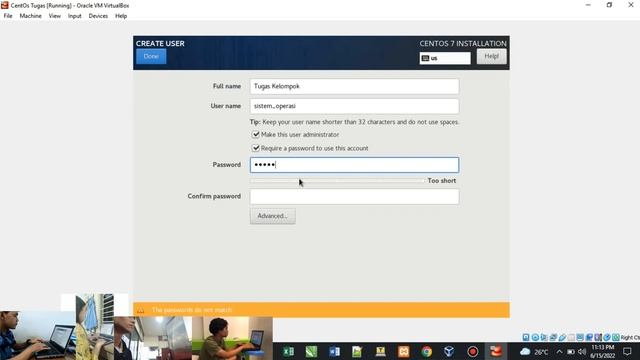The width and height of the screenshot is (640, 360).
Task: Click the VirtualBox logo in the title bar
Action: pyautogui.click(x=5, y=5)
